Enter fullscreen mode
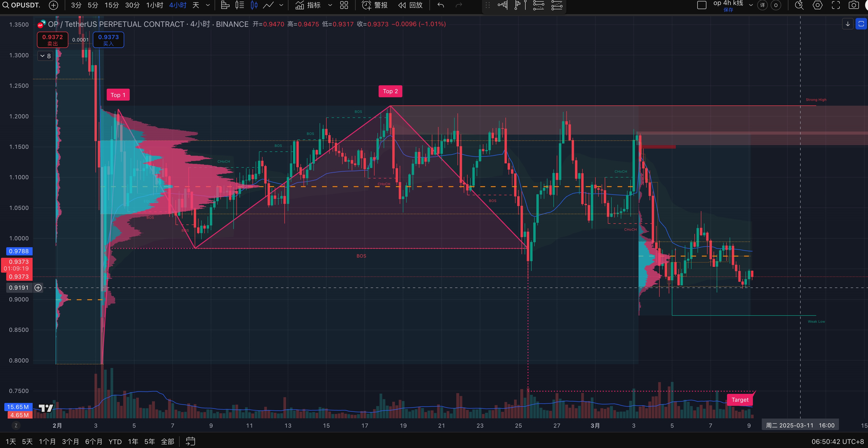 click(x=836, y=5)
